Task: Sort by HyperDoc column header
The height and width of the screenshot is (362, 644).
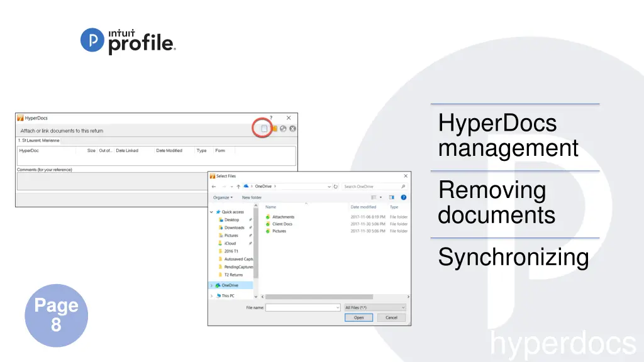Action: [x=29, y=151]
